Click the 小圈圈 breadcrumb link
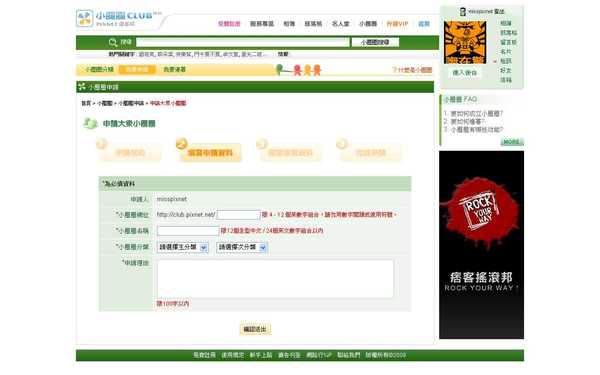This screenshot has width=600, height=375. click(x=105, y=103)
